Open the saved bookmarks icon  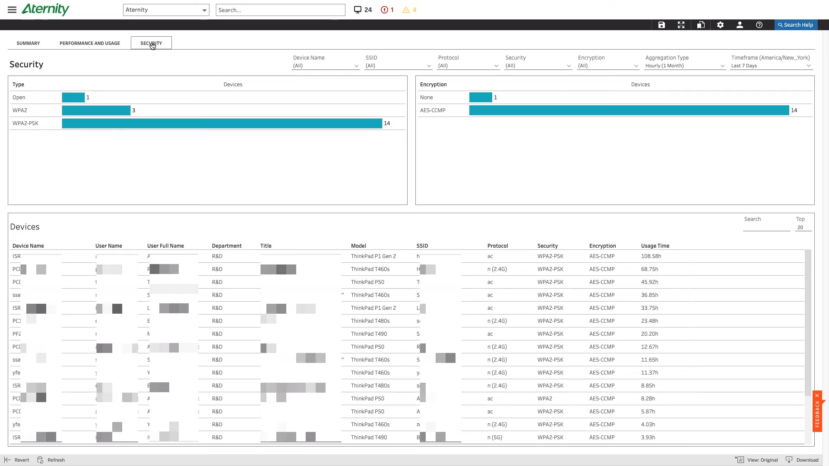[701, 25]
